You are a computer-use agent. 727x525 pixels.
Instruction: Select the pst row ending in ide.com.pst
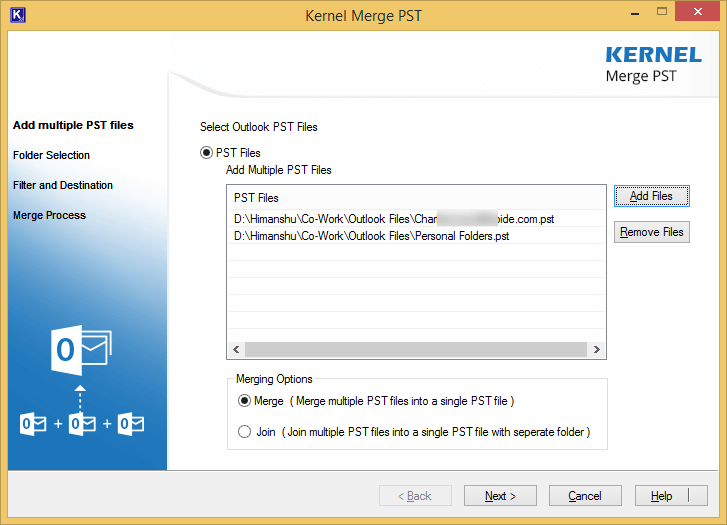point(416,219)
